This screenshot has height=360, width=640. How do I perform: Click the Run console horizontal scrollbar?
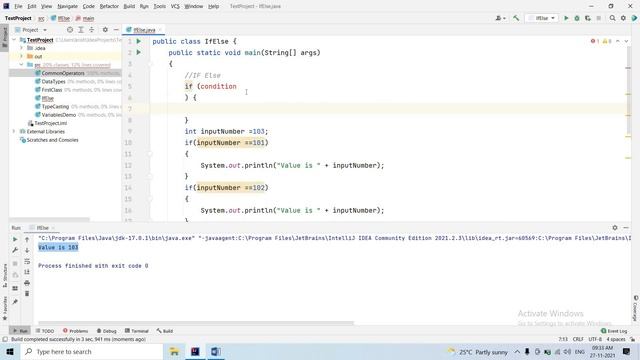click(x=196, y=323)
